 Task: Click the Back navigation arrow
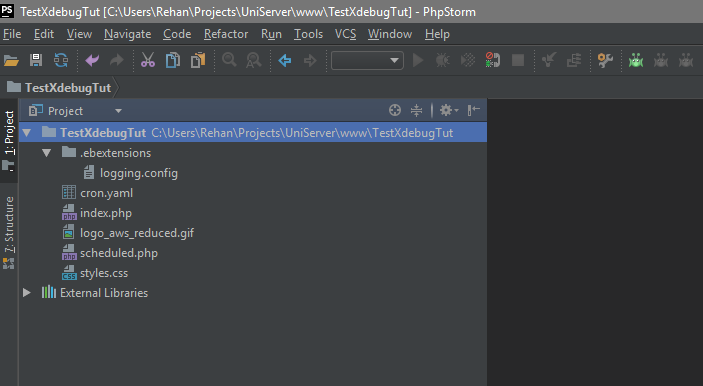click(x=285, y=60)
